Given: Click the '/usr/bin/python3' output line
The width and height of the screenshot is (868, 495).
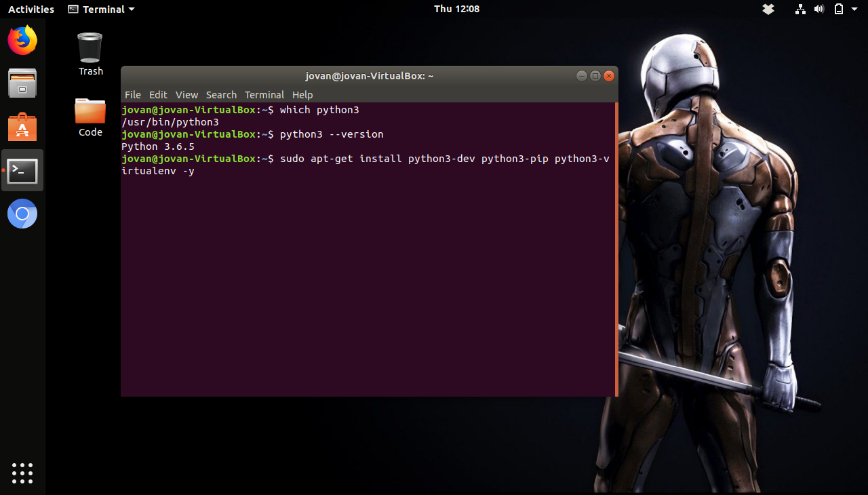Looking at the screenshot, I should 170,122.
